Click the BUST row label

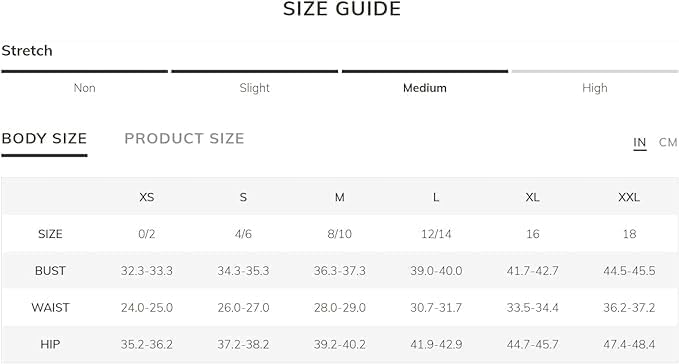[x=50, y=271]
